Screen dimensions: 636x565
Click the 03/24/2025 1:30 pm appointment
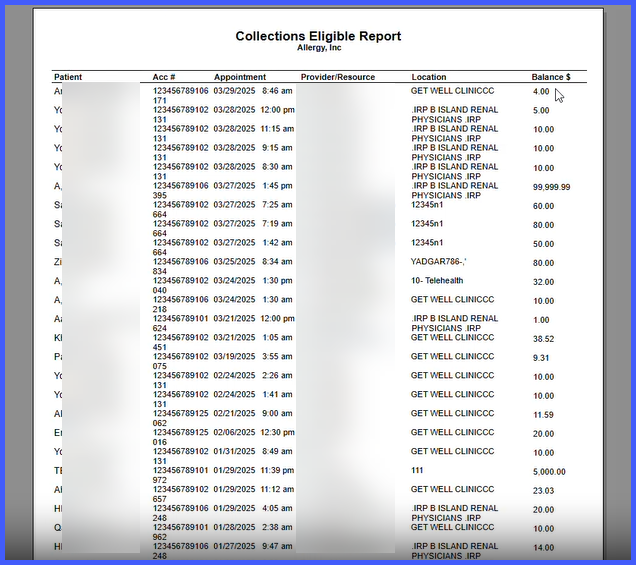click(x=253, y=281)
